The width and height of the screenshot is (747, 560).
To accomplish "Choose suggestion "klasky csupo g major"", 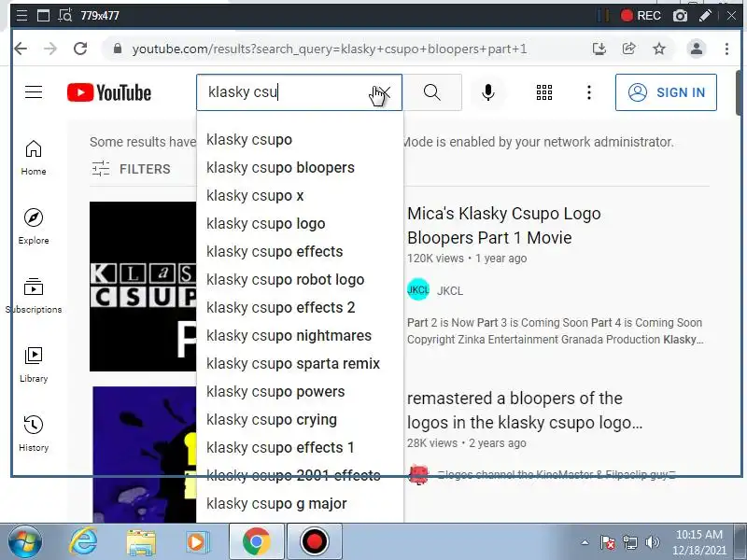I will (x=300, y=504).
